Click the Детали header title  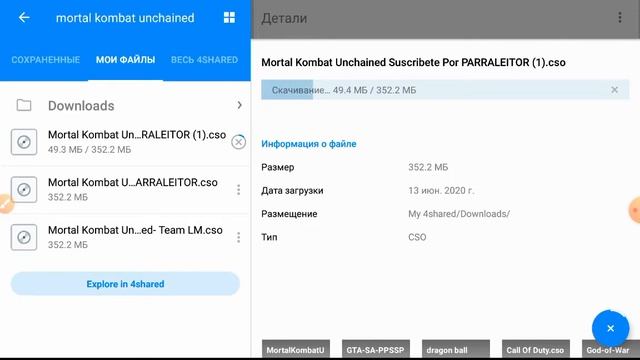point(284,18)
